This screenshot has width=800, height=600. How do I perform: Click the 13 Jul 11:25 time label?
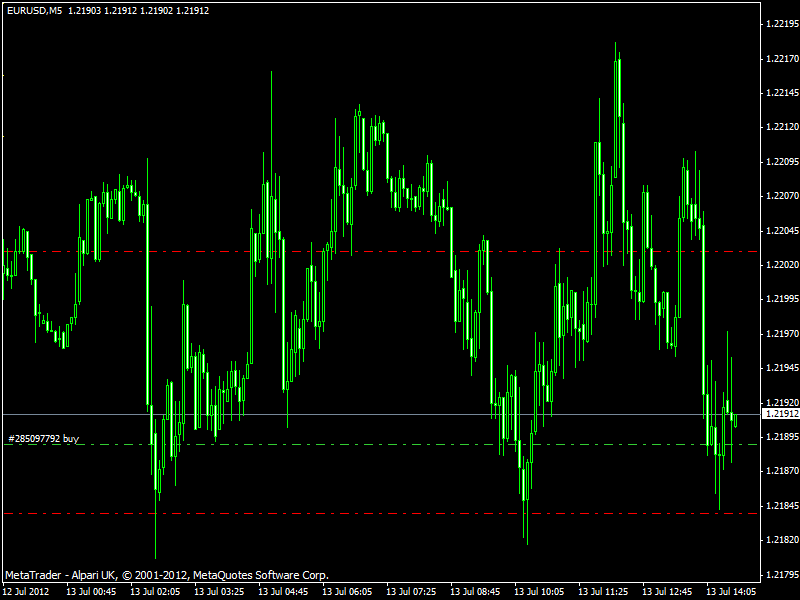coord(604,592)
